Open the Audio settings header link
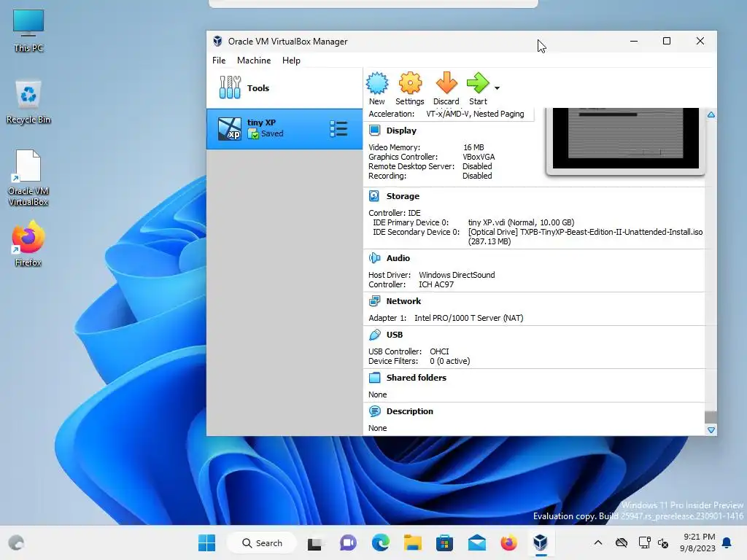 point(398,258)
